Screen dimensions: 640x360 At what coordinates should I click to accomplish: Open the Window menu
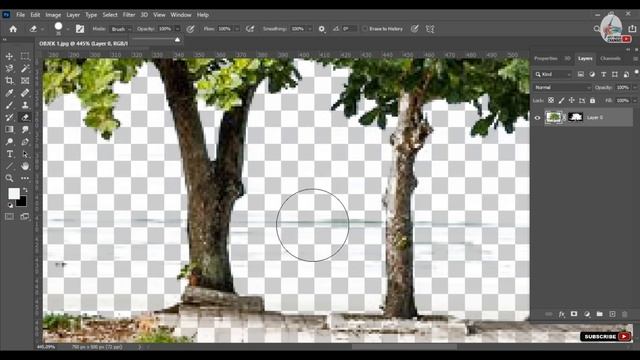[181, 15]
